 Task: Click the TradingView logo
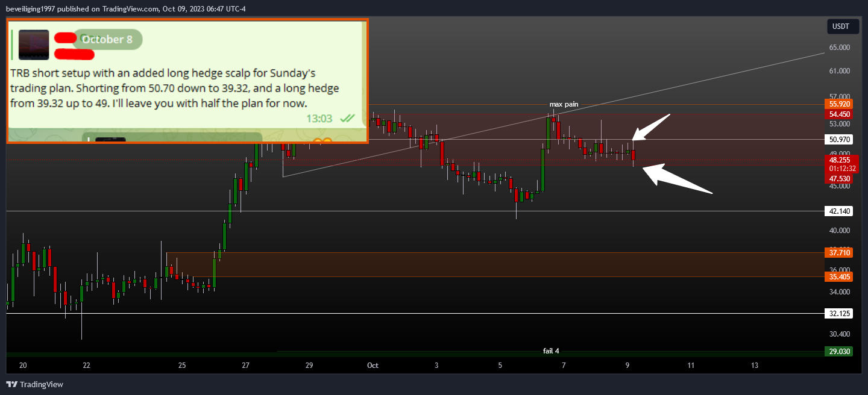pyautogui.click(x=35, y=384)
